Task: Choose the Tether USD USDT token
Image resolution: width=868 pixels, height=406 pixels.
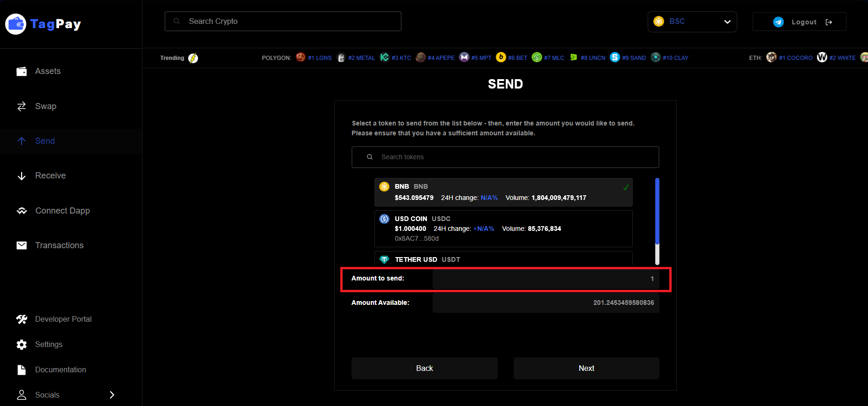Action: (x=503, y=259)
